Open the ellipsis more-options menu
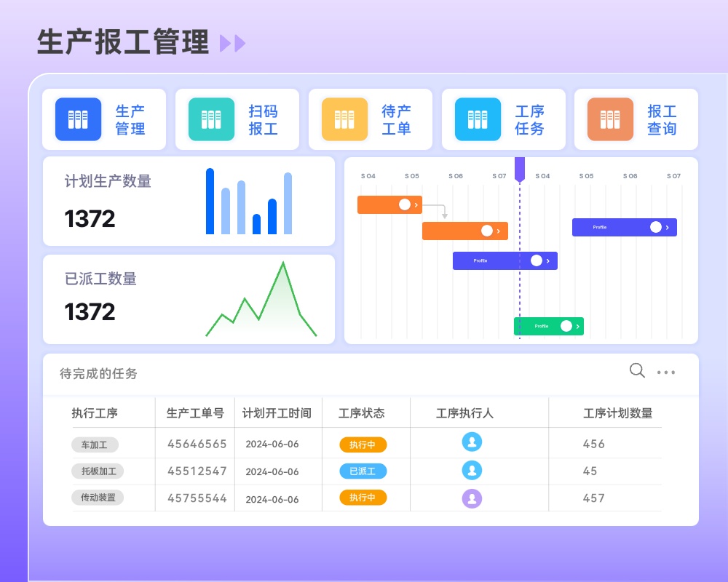The image size is (728, 582). click(666, 372)
